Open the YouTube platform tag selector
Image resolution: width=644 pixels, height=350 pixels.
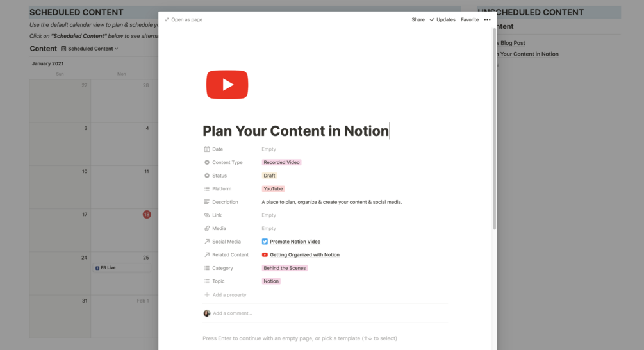(x=273, y=188)
